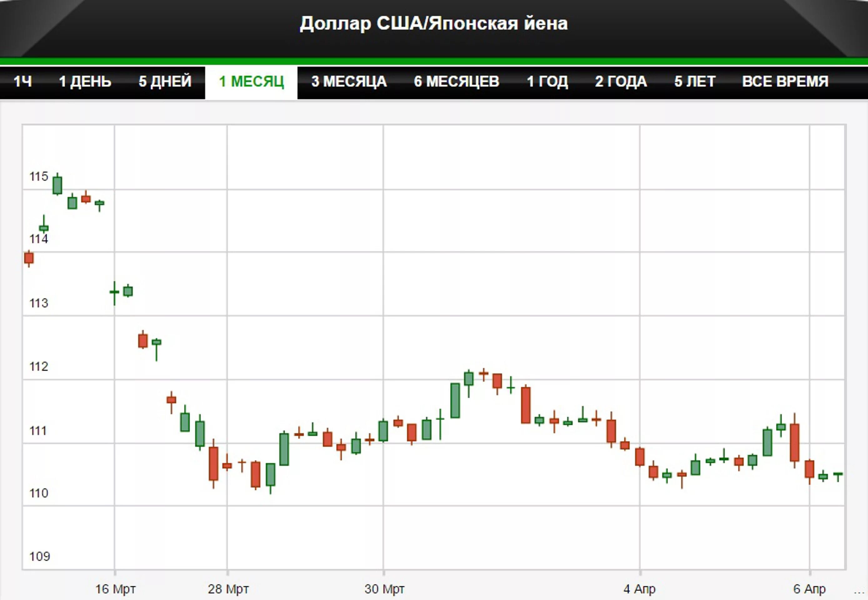Click the 110 price axis label

[x=39, y=493]
